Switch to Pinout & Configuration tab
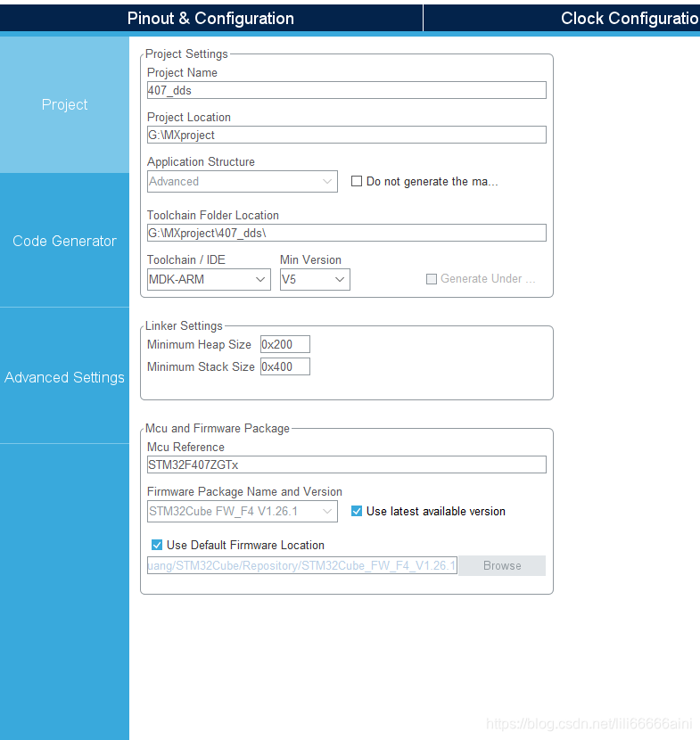 point(210,18)
